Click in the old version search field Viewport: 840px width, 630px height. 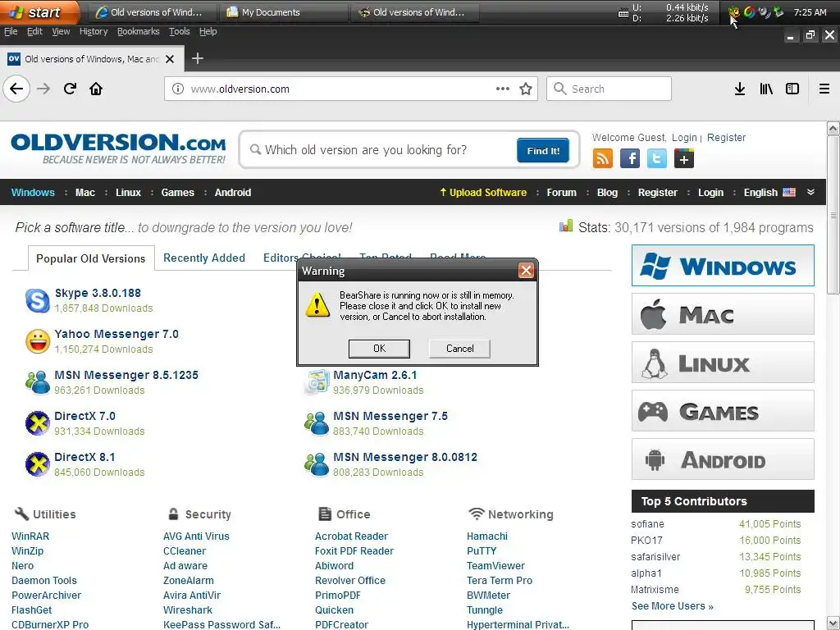point(381,150)
